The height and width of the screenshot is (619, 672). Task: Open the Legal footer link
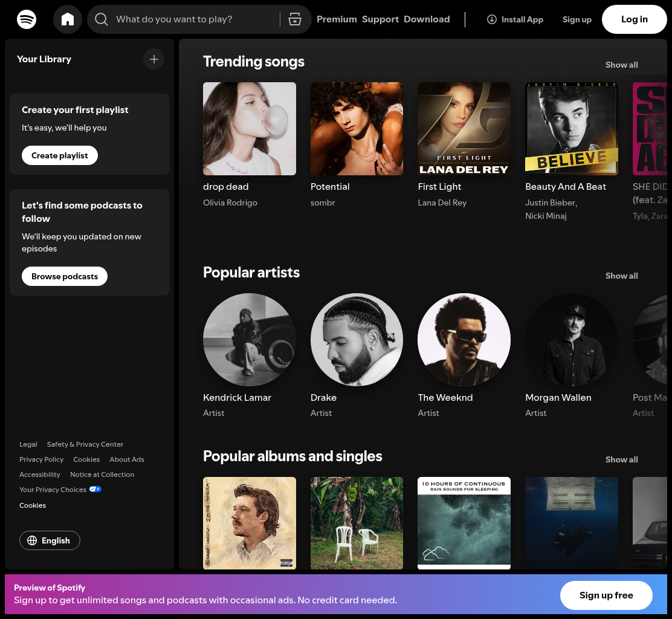(x=28, y=444)
